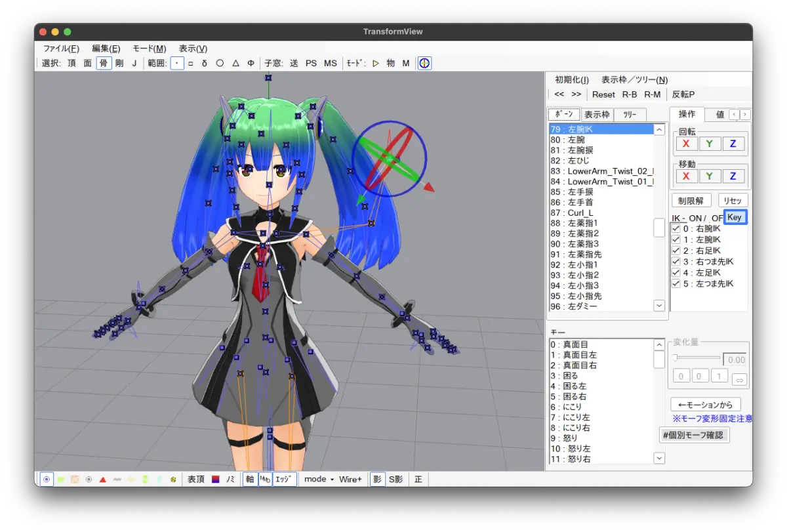Click the >> next bone button
This screenshot has width=787, height=532.
[x=576, y=94]
